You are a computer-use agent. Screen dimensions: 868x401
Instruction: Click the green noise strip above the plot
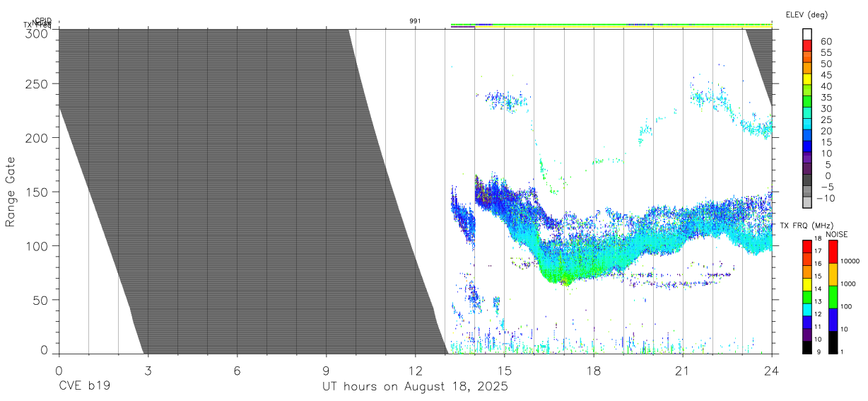point(611,24)
